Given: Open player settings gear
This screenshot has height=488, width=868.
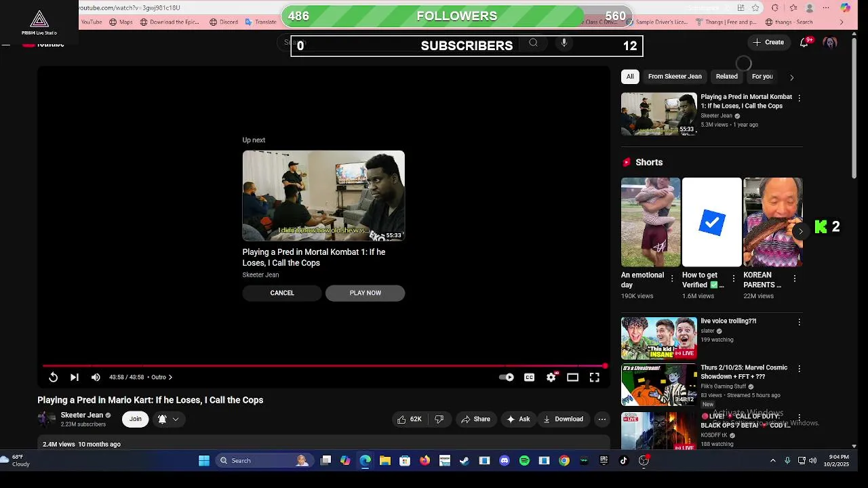Looking at the screenshot, I should tap(551, 378).
